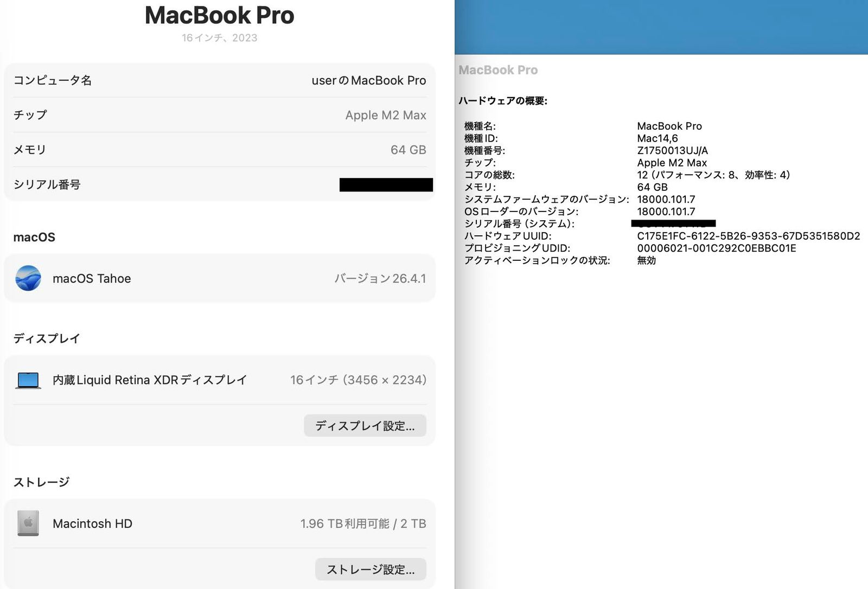Click ハードウェアの概要: heading in System Information
This screenshot has height=589, width=868.
point(503,101)
